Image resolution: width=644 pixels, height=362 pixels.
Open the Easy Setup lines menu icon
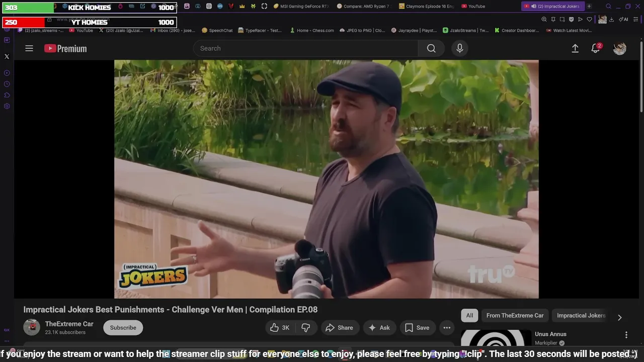click(636, 19)
